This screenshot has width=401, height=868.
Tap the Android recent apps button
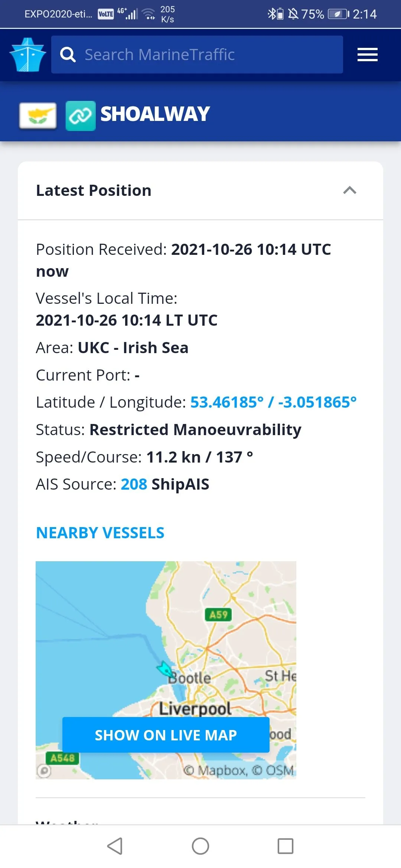tap(286, 846)
